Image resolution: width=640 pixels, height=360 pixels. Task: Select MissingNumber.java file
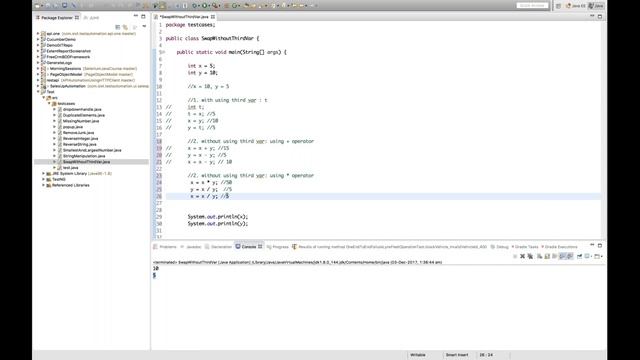(x=80, y=121)
